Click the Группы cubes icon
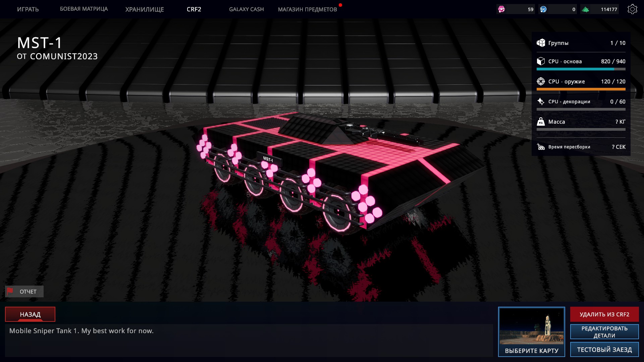This screenshot has width=644, height=362. [x=541, y=43]
